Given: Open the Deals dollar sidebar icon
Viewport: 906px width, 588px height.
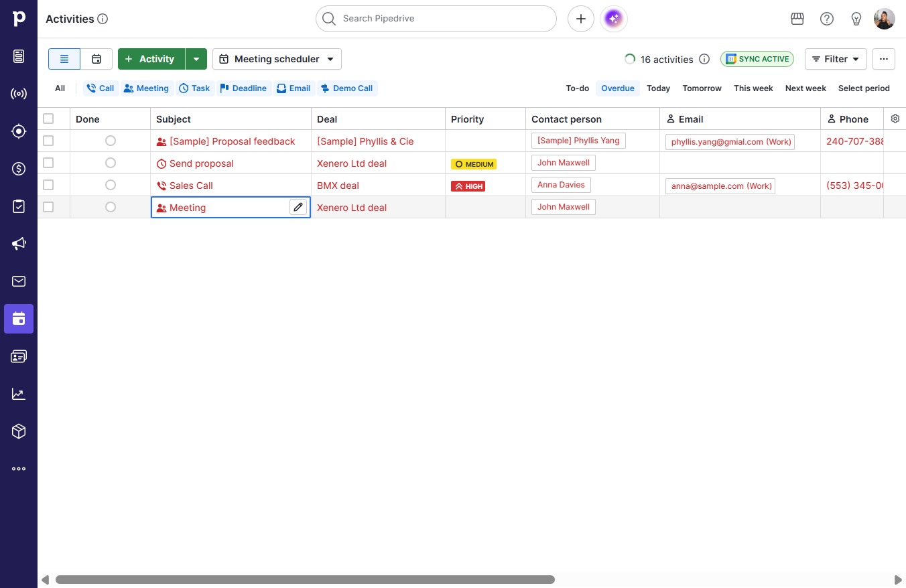Looking at the screenshot, I should (x=19, y=169).
